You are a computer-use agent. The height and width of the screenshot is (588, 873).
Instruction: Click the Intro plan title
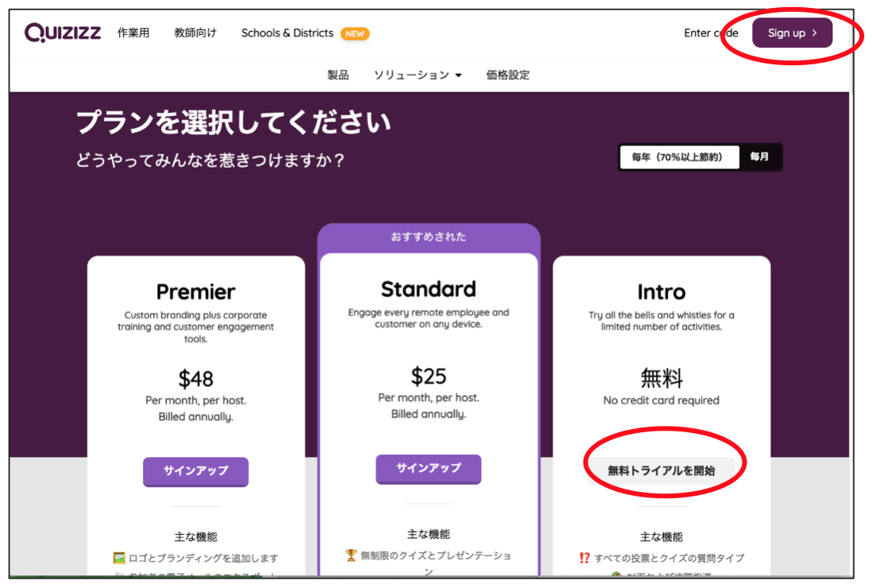(662, 292)
